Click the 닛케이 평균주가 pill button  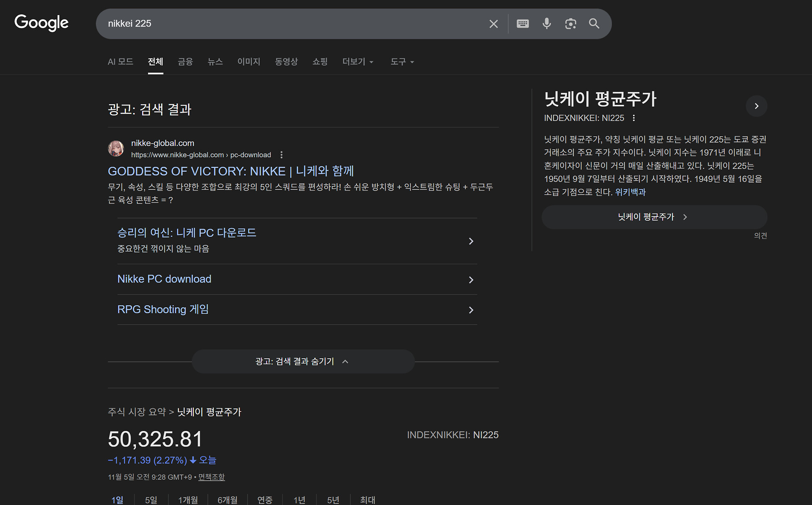pos(654,217)
